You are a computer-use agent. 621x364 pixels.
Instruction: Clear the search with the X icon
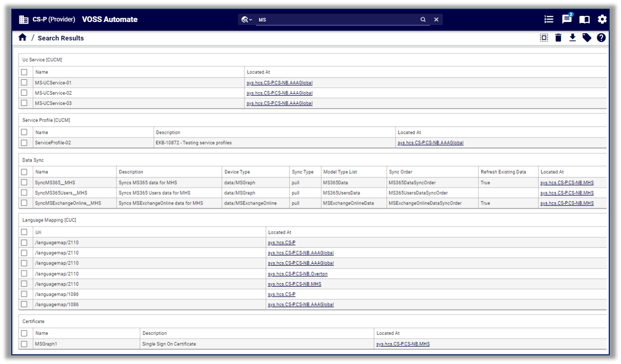(436, 19)
